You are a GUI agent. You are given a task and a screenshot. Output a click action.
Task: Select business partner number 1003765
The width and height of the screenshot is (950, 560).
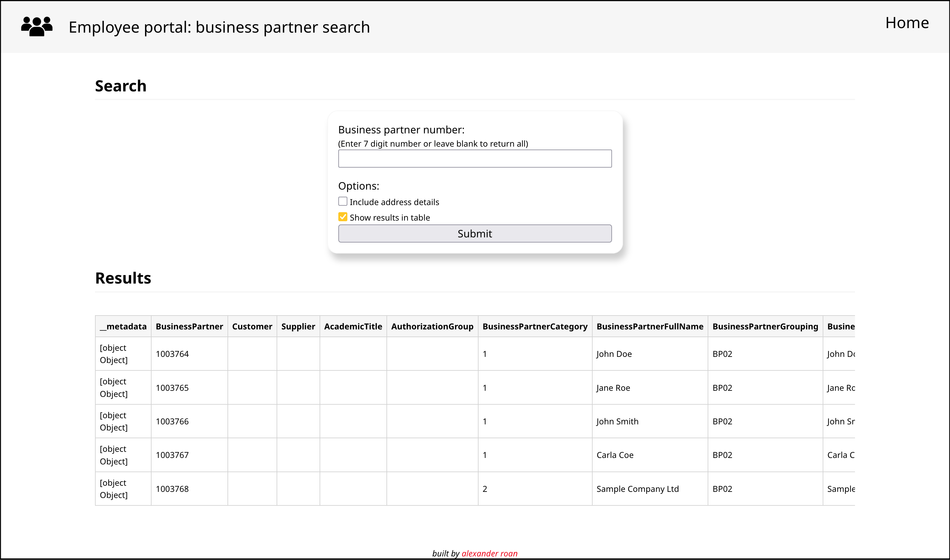coord(172,388)
